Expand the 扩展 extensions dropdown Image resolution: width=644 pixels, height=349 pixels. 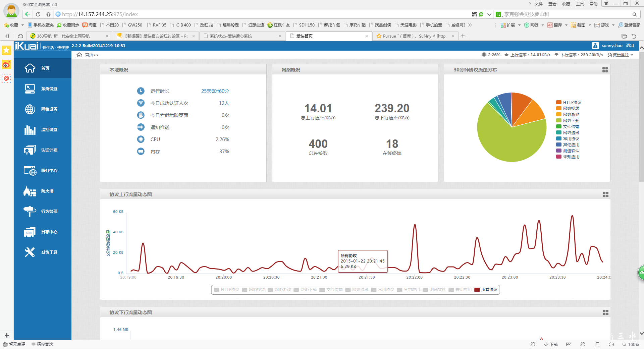pyautogui.click(x=519, y=25)
